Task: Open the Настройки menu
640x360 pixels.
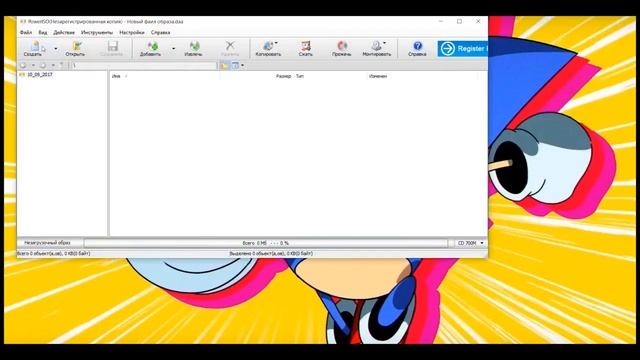Action: (132, 32)
